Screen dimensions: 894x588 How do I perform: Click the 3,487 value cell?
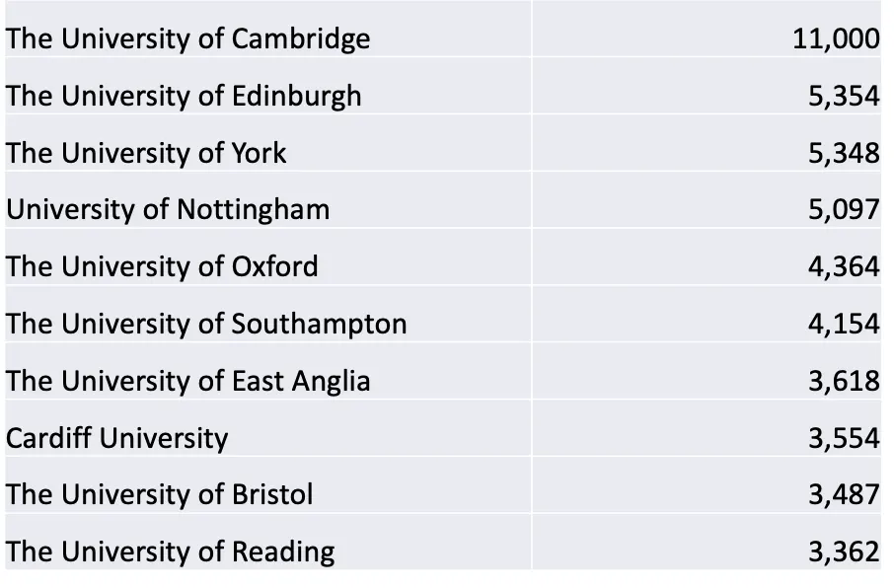[707, 484]
